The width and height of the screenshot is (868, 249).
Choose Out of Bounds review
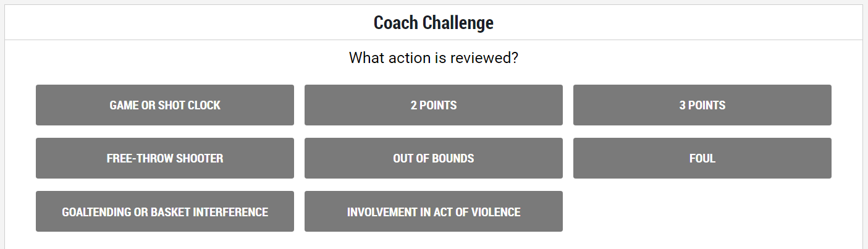click(434, 158)
